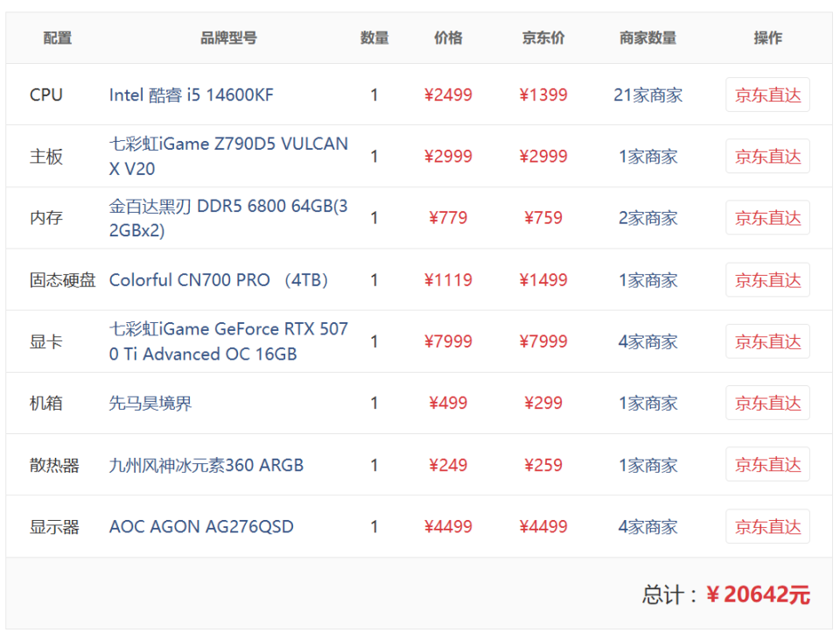Click 京东直达 button in 显卡 row
Viewport: 840px width, 639px height.
[x=767, y=341]
